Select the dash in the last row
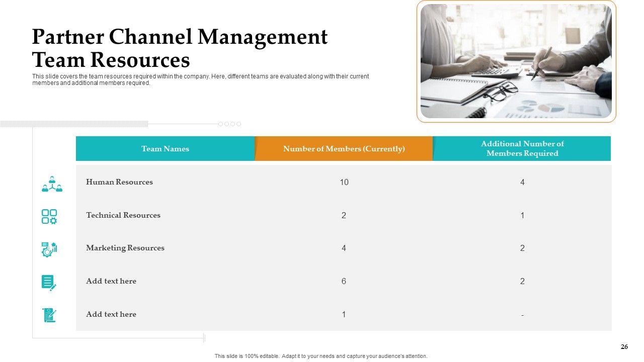 (522, 315)
